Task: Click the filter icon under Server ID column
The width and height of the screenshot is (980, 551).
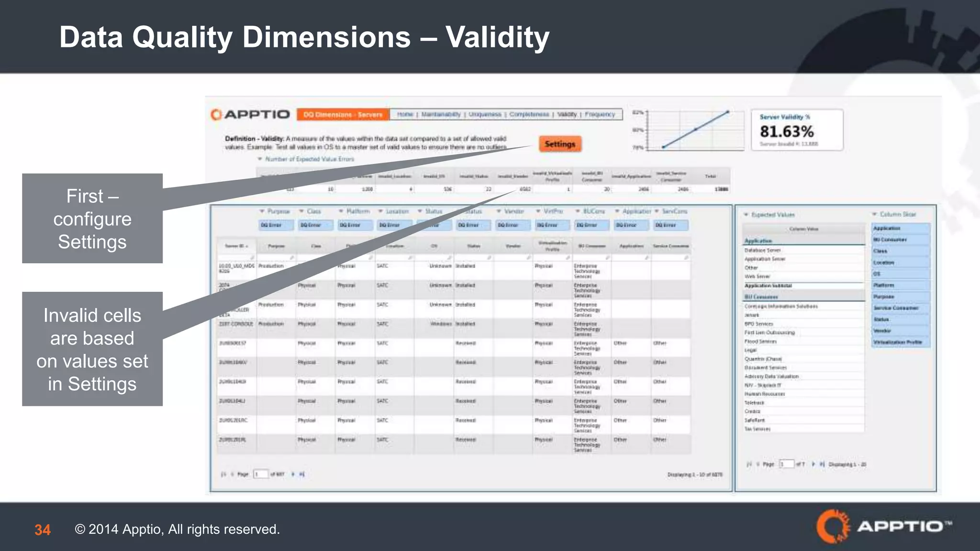Action: (252, 258)
